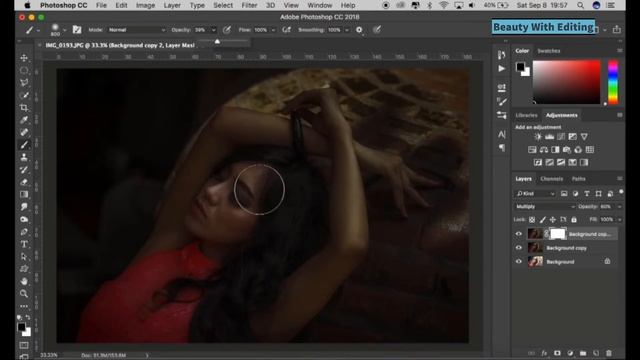This screenshot has height=360, width=640.
Task: Create new adjustment layer icon
Action: (x=570, y=353)
